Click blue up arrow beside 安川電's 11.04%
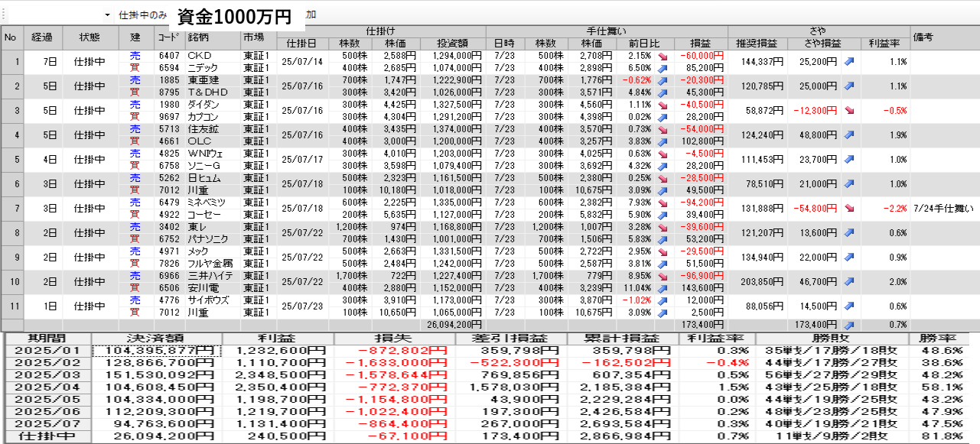Screen dimensions: 980x444 coord(661,288)
